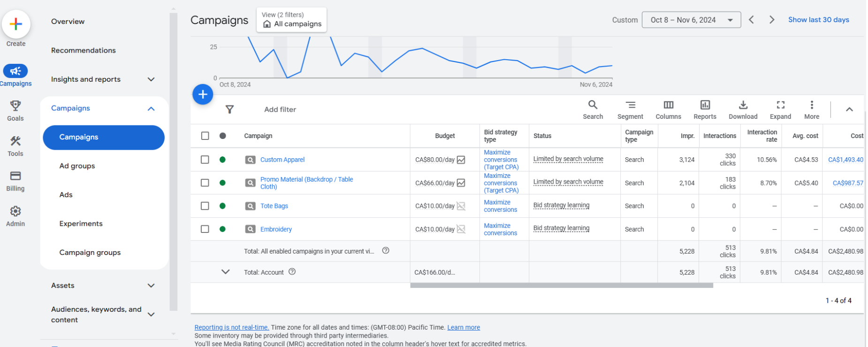
Task: Click the Segment icon in toolbar
Action: coord(630,105)
